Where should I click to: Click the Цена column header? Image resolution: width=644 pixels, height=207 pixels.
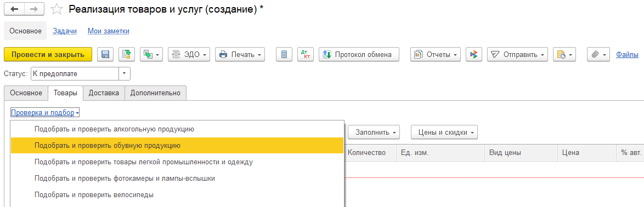pyautogui.click(x=586, y=153)
